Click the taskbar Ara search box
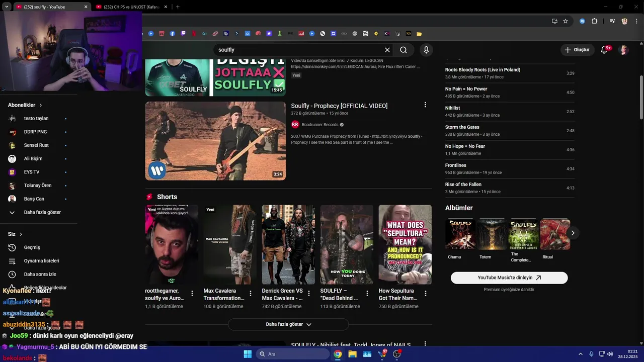 [293, 354]
